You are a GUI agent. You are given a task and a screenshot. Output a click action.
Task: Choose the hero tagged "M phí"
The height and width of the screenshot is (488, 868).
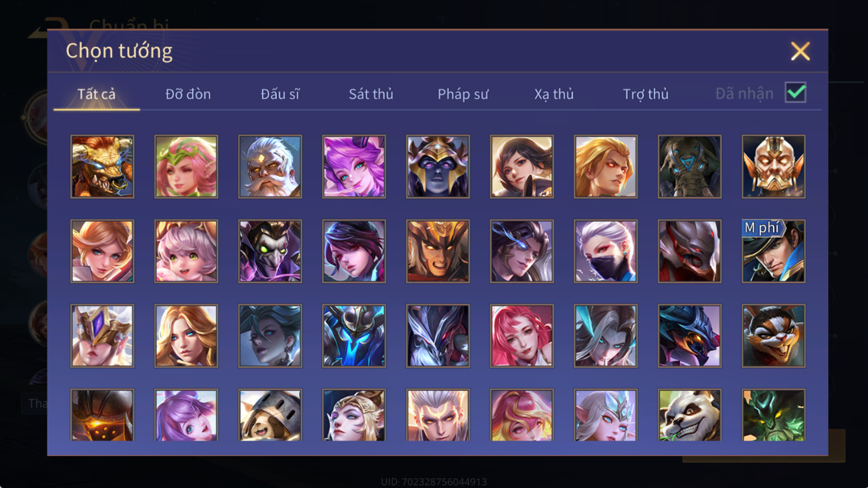click(774, 251)
